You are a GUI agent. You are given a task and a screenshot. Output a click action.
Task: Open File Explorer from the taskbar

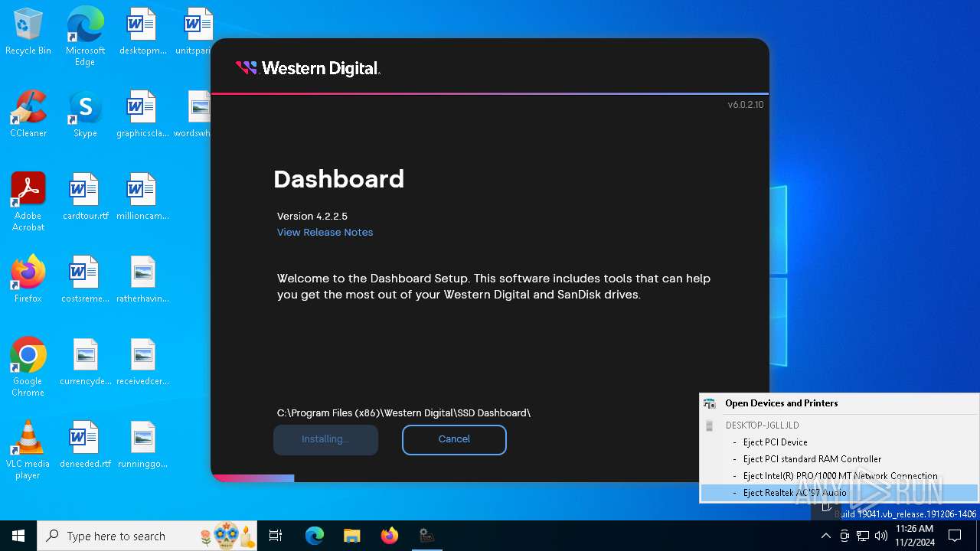[x=352, y=536]
